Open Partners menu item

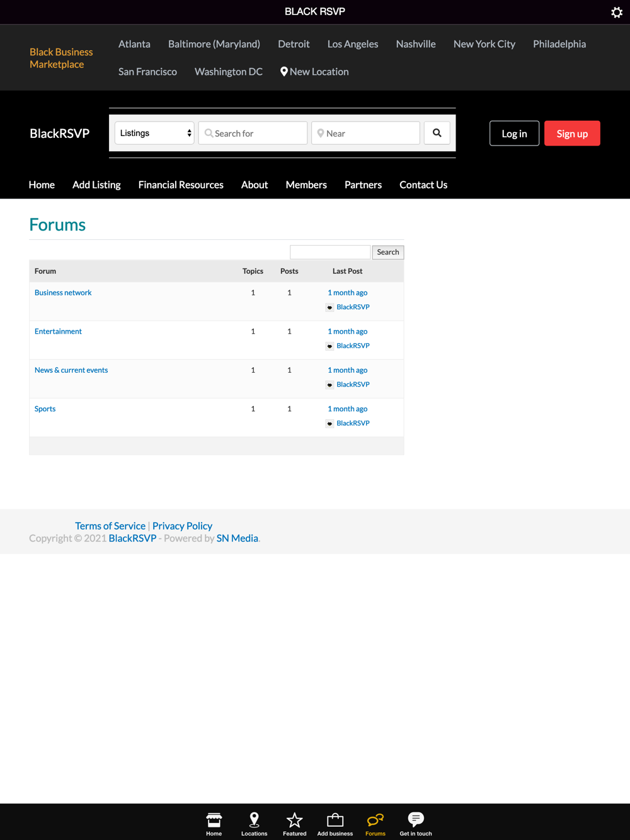coord(363,184)
